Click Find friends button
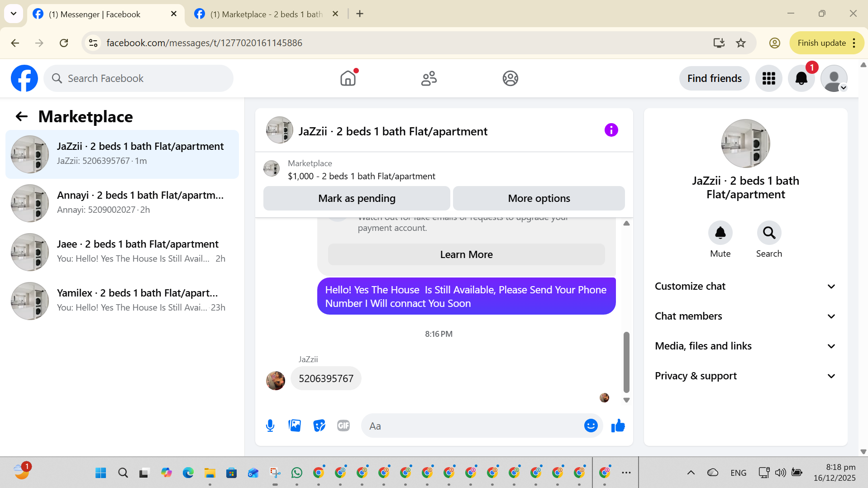The width and height of the screenshot is (868, 488). pyautogui.click(x=714, y=78)
